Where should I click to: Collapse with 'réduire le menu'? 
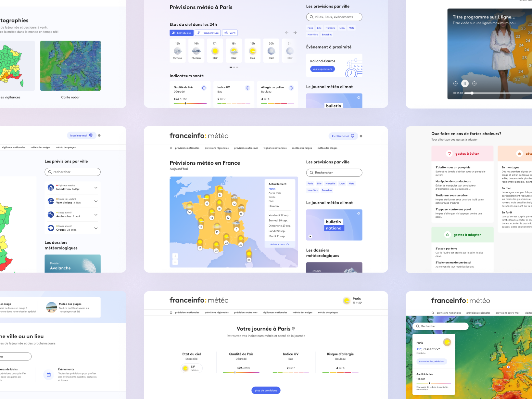[x=280, y=244]
